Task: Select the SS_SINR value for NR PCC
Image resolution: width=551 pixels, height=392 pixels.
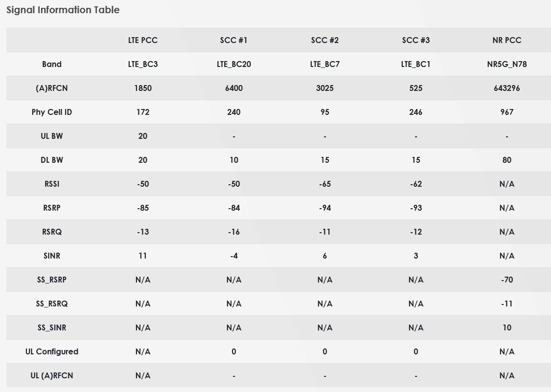Action: (507, 327)
